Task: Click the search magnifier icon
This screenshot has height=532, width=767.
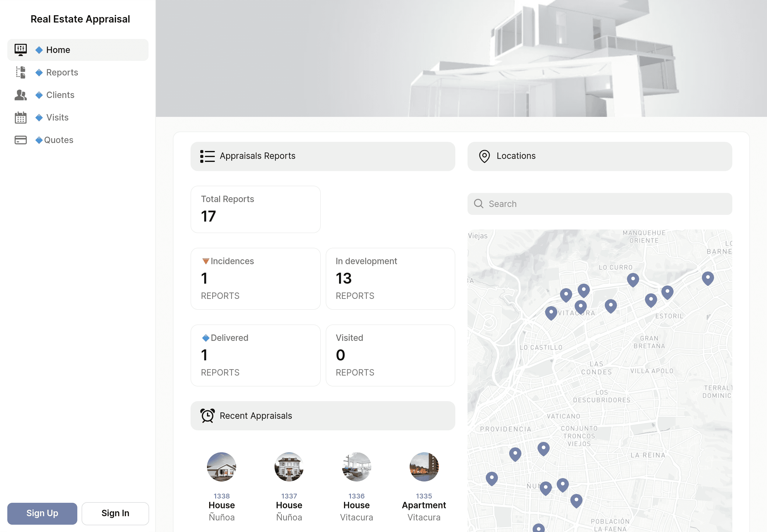Action: tap(479, 204)
